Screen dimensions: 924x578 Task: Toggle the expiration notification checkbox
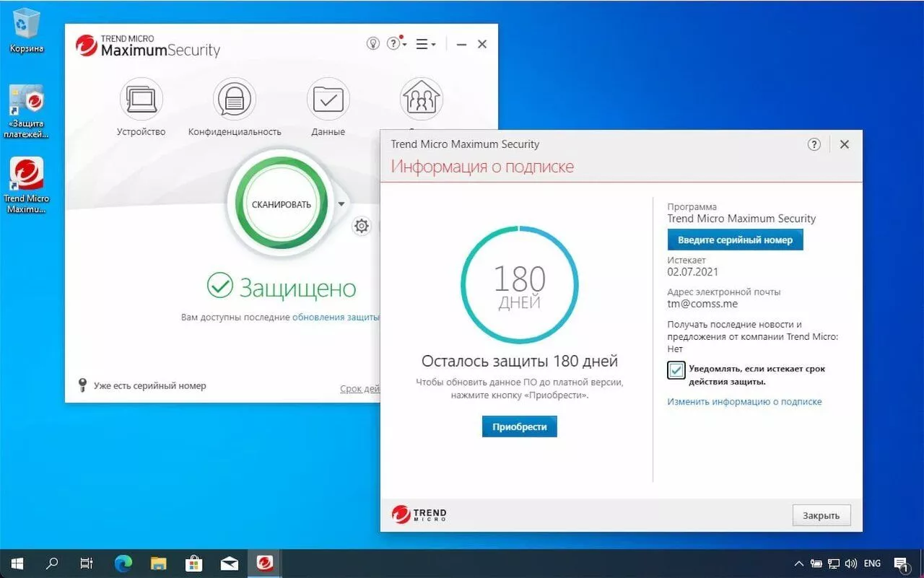tap(676, 370)
